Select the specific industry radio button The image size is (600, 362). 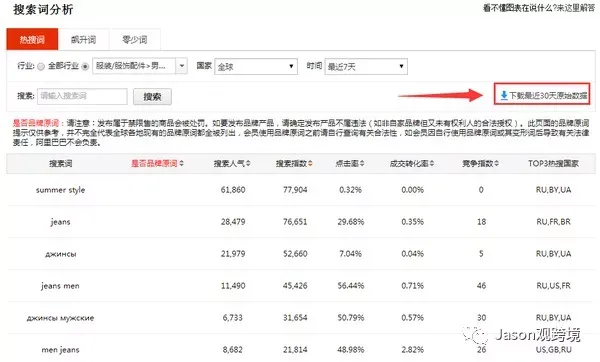pos(85,67)
